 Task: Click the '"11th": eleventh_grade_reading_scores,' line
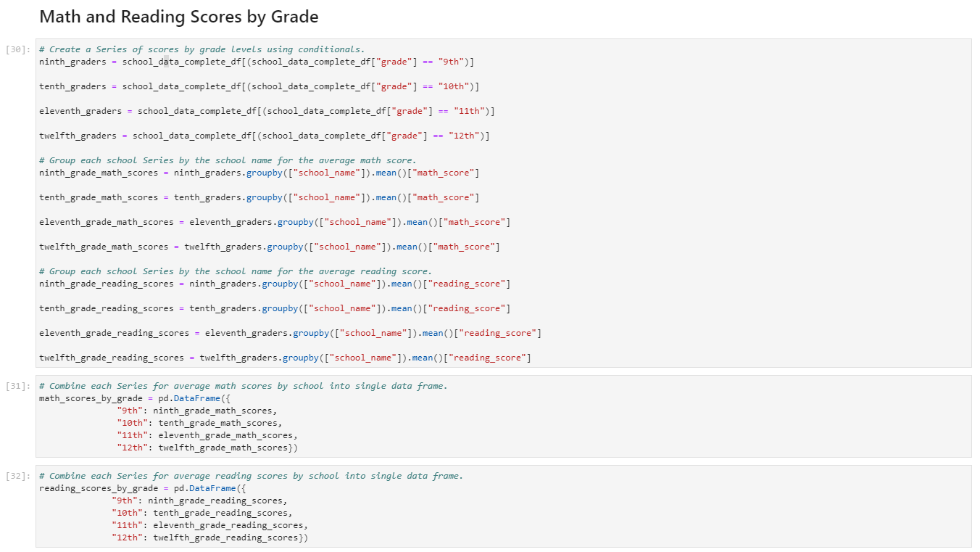pos(210,525)
